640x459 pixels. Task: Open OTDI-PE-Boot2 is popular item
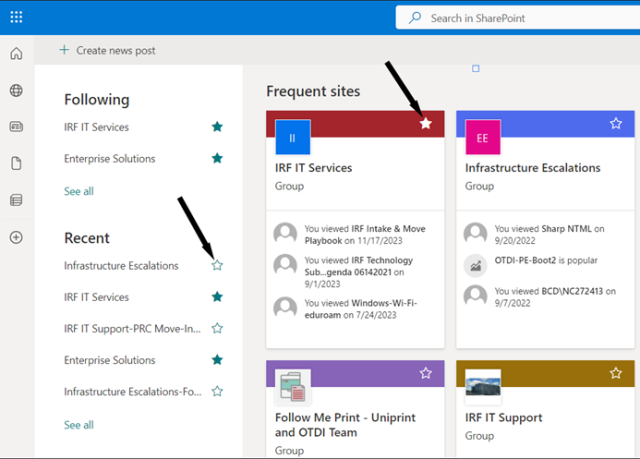[x=546, y=260]
